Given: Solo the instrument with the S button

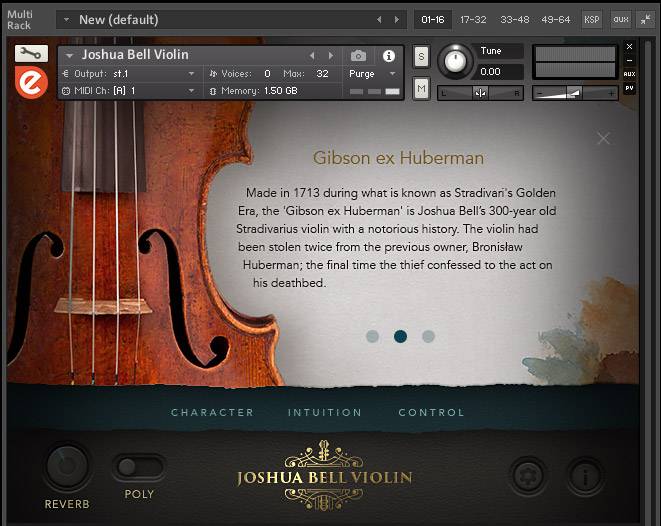Looking at the screenshot, I should pyautogui.click(x=421, y=56).
